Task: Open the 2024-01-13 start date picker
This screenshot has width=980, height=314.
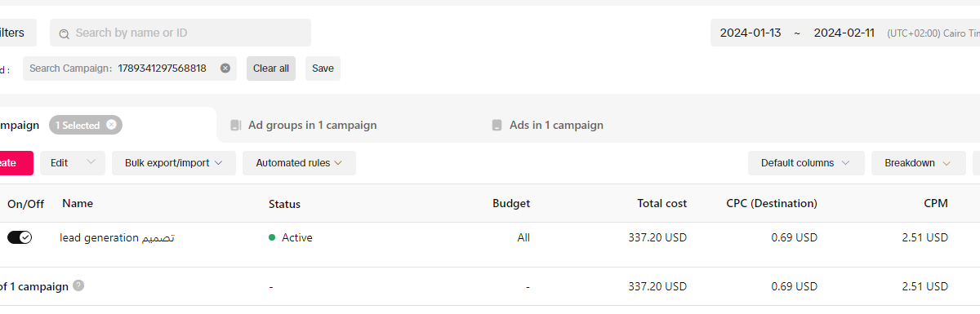Action: click(751, 33)
